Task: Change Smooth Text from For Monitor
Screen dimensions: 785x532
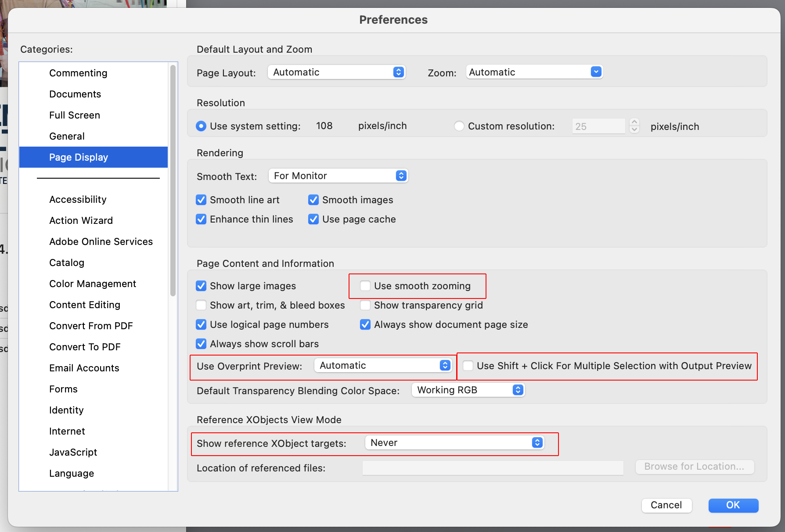Action: 338,176
